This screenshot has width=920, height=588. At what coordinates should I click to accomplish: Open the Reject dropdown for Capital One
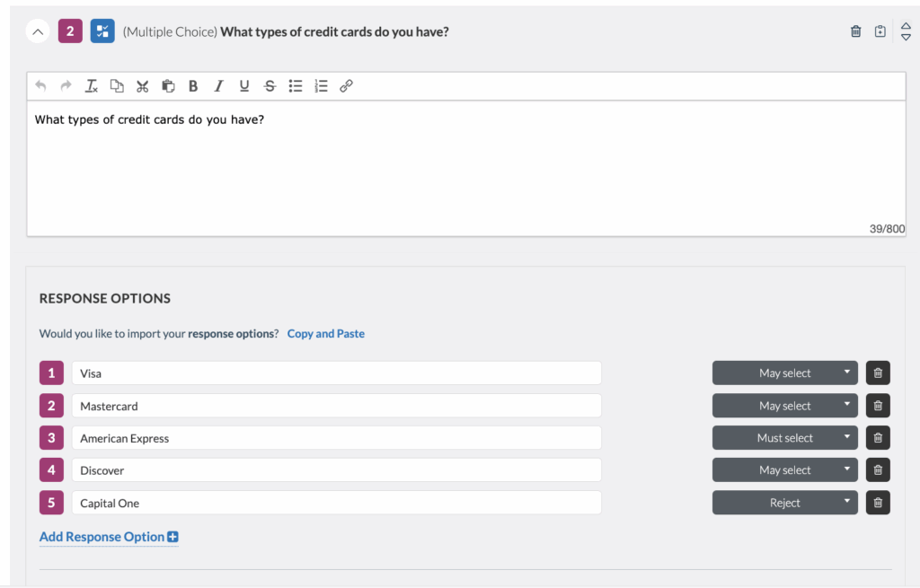(784, 502)
